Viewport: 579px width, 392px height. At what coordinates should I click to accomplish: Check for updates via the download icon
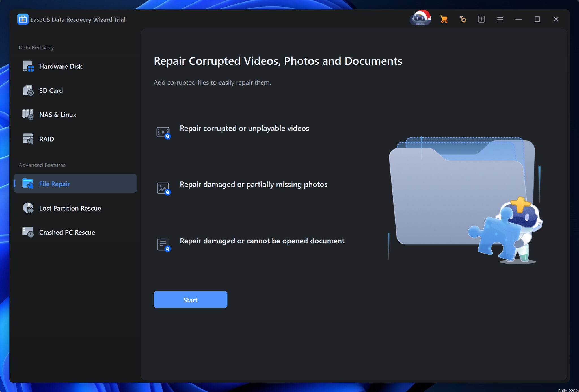pyautogui.click(x=481, y=19)
